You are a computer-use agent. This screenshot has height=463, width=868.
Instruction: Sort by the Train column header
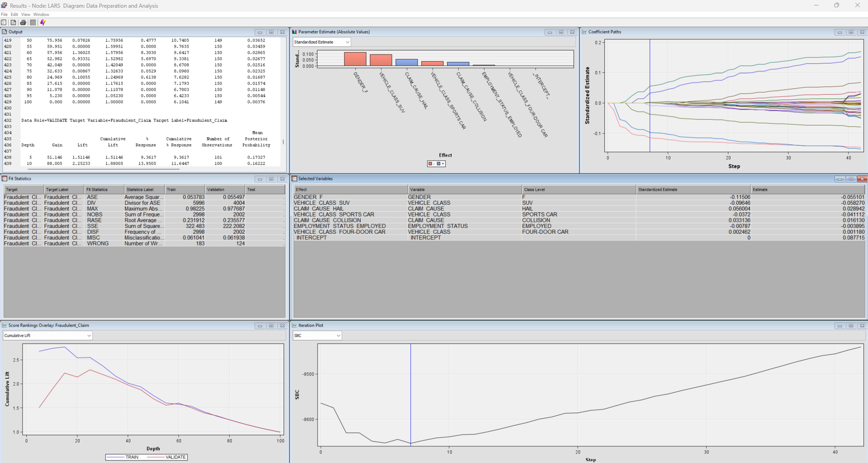point(185,189)
